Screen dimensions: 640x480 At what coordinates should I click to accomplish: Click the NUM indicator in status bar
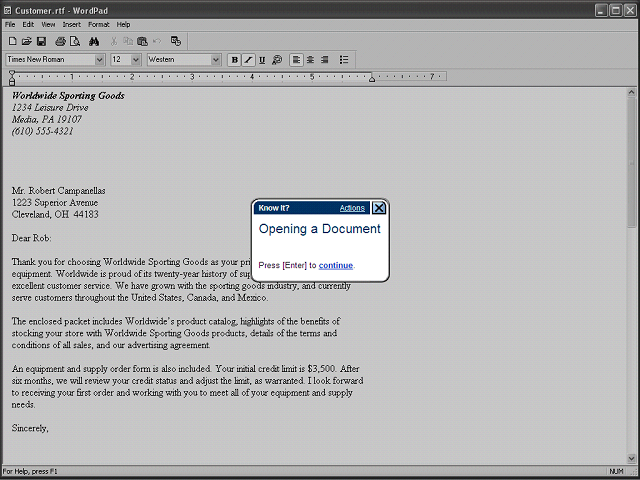[x=616, y=471]
